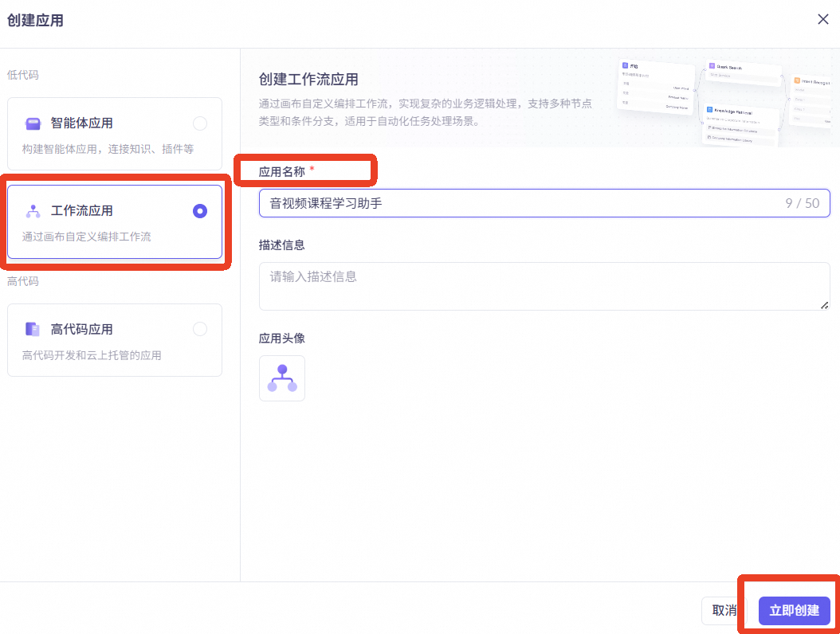Click the 应用名称 field label

tap(282, 172)
